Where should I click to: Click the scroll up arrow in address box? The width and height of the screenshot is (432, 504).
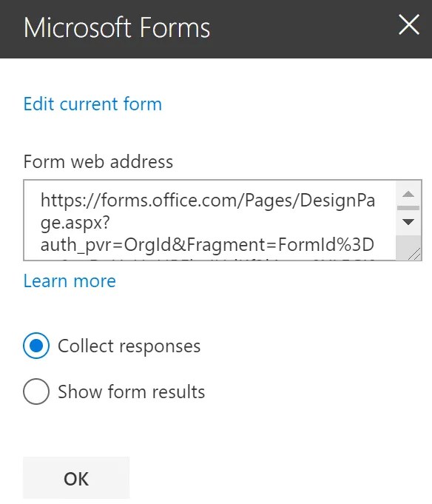pos(408,194)
